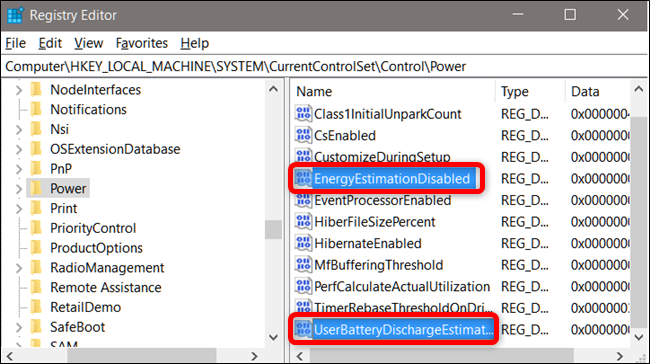Select the Nsi folder icon
The width and height of the screenshot is (650, 364).
pyautogui.click(x=36, y=129)
